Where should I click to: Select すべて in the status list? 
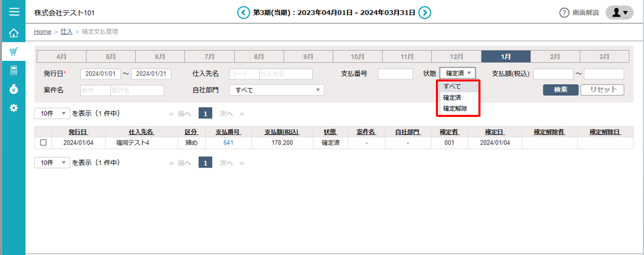452,87
